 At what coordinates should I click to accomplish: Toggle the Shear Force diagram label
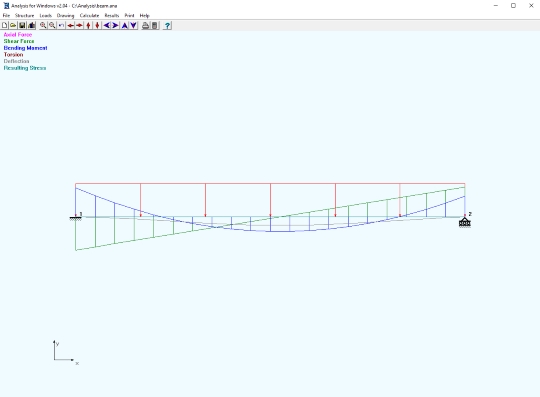19,41
